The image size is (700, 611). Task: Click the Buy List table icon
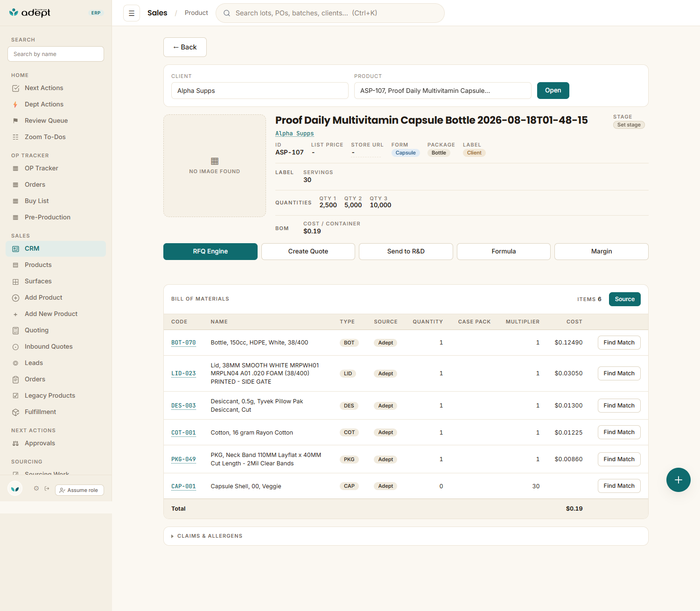(16, 201)
